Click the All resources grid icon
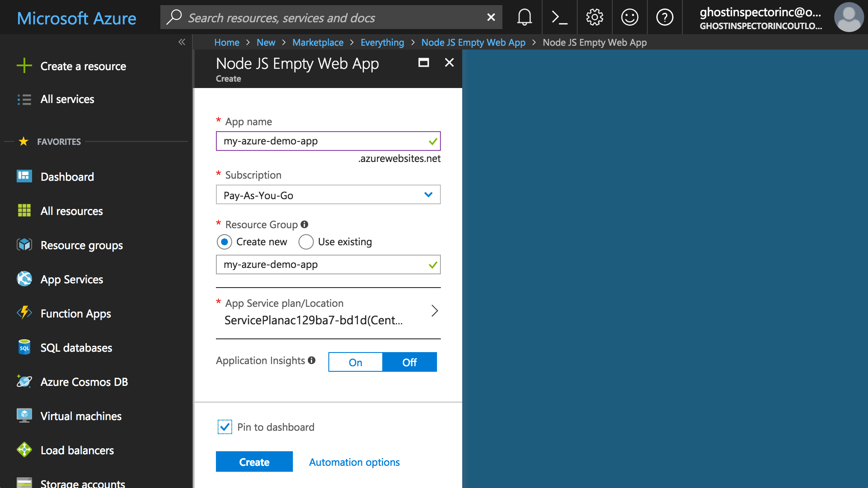Screen dimensions: 868x488 (24, 210)
